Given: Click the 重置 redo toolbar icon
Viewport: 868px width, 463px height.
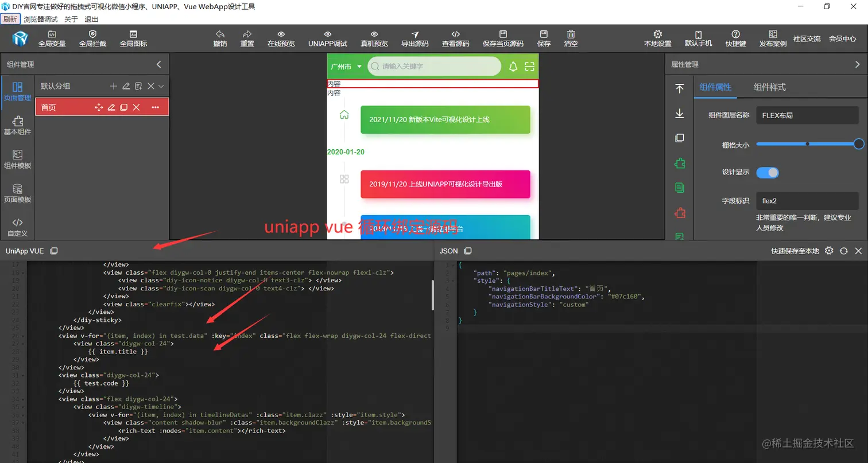Looking at the screenshot, I should (x=247, y=38).
